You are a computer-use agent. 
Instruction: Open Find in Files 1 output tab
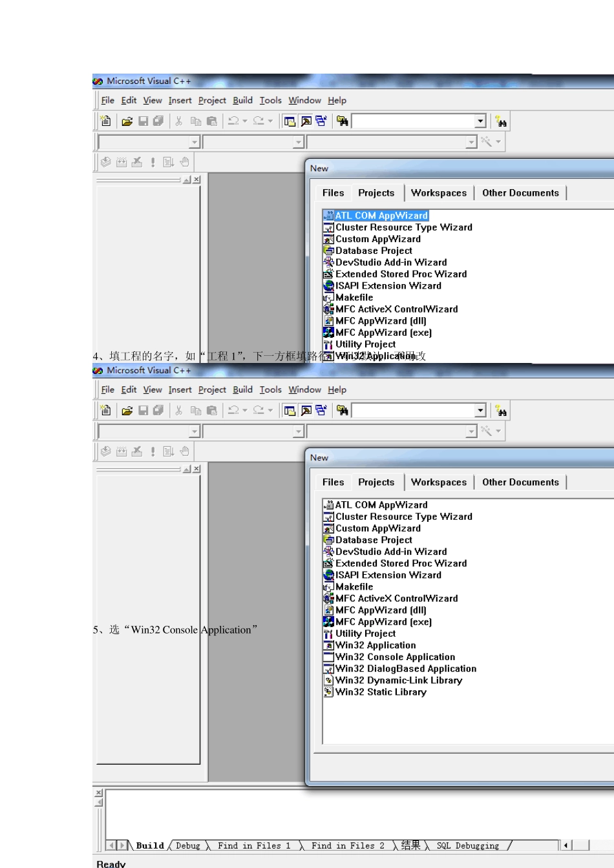[254, 845]
